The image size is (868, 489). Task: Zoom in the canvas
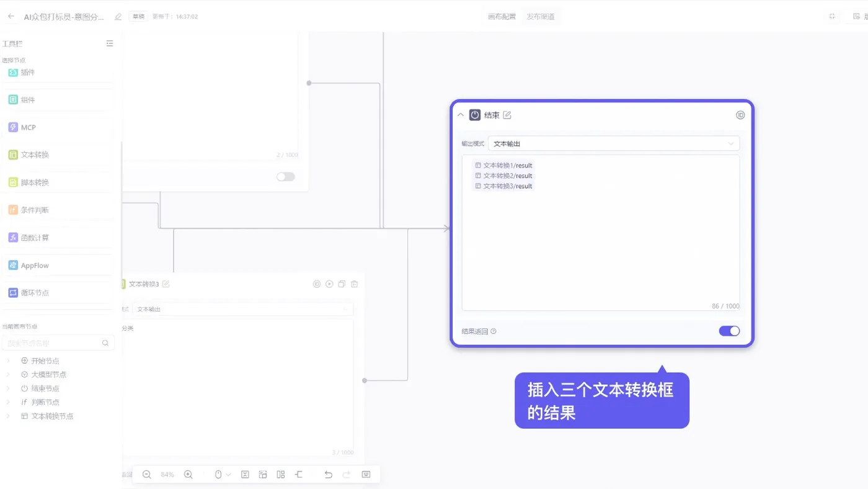coord(188,474)
